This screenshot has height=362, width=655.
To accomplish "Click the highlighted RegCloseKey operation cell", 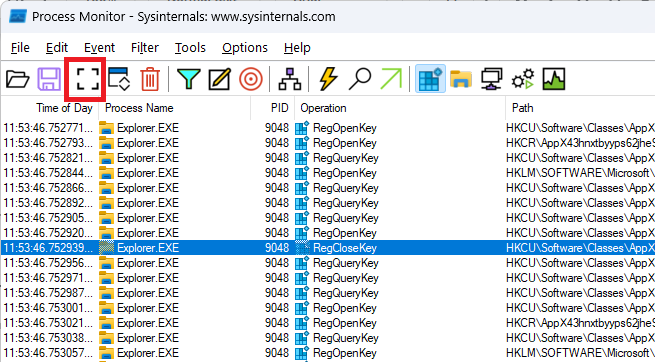I will coord(345,248).
